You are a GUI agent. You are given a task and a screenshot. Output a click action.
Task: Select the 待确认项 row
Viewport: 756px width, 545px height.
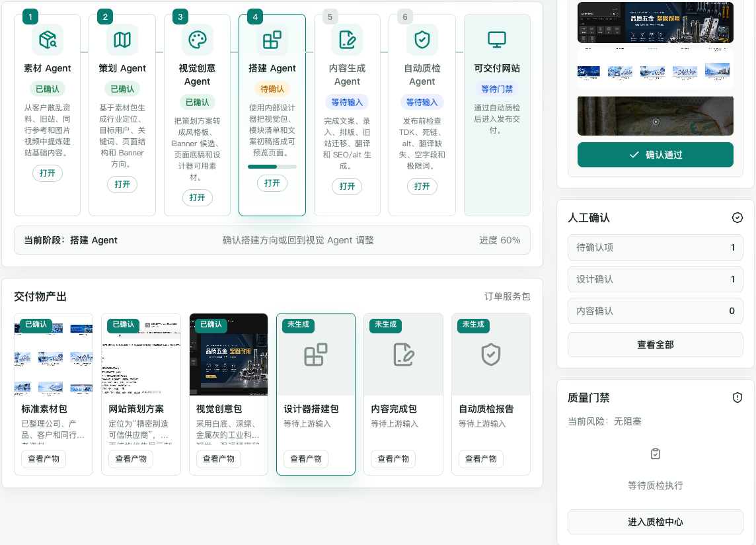656,247
